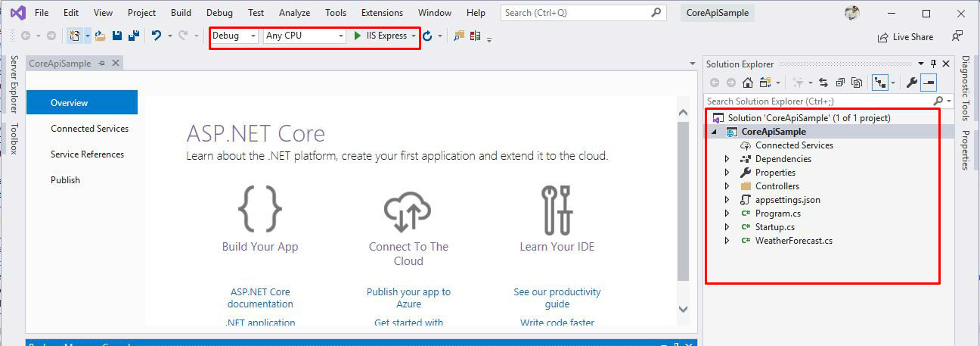The image size is (980, 346).
Task: Toggle the View Class Diagram nested-items button
Action: coord(879,83)
